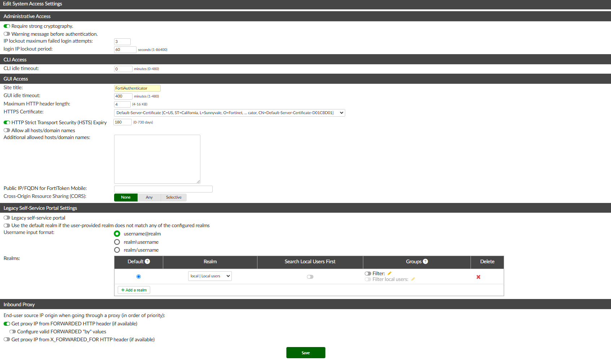Select username@realm input format
This screenshot has height=364, width=611.
(x=117, y=234)
